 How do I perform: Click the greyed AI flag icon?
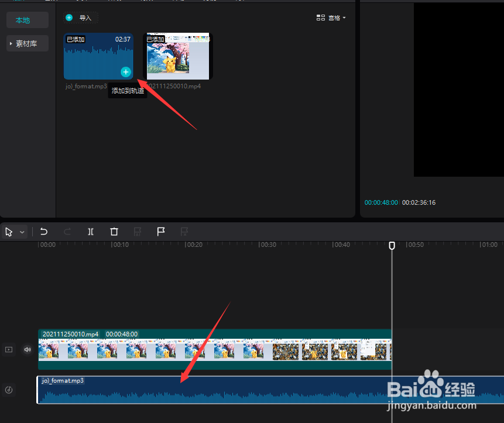pyautogui.click(x=137, y=232)
